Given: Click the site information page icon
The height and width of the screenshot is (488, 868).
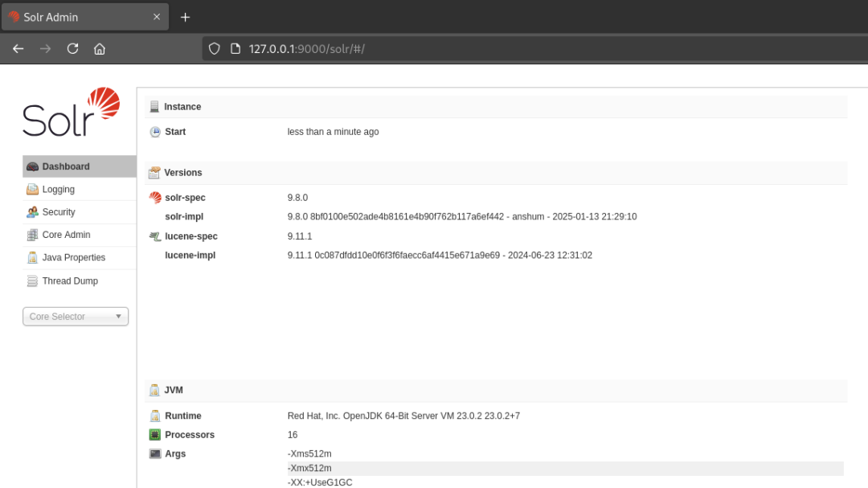Looking at the screenshot, I should 235,49.
